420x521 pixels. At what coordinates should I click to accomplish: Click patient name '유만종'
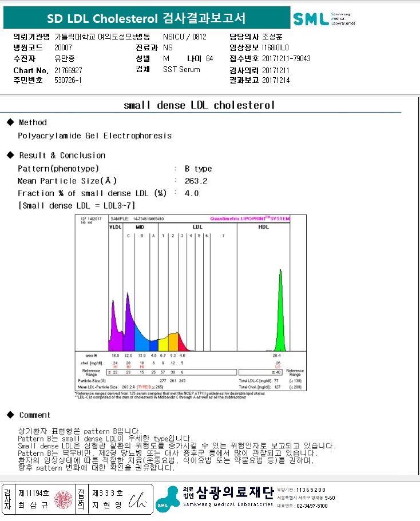coord(65,58)
